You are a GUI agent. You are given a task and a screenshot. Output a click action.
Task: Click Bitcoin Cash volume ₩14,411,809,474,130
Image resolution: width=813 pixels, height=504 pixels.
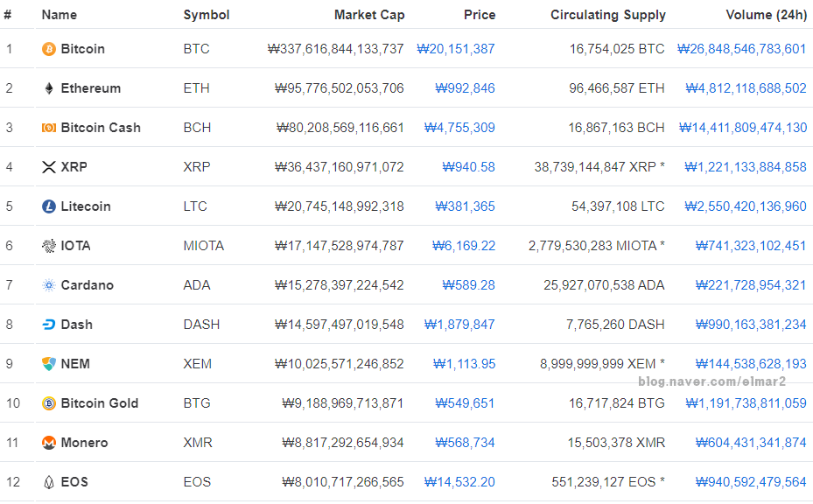coord(743,128)
